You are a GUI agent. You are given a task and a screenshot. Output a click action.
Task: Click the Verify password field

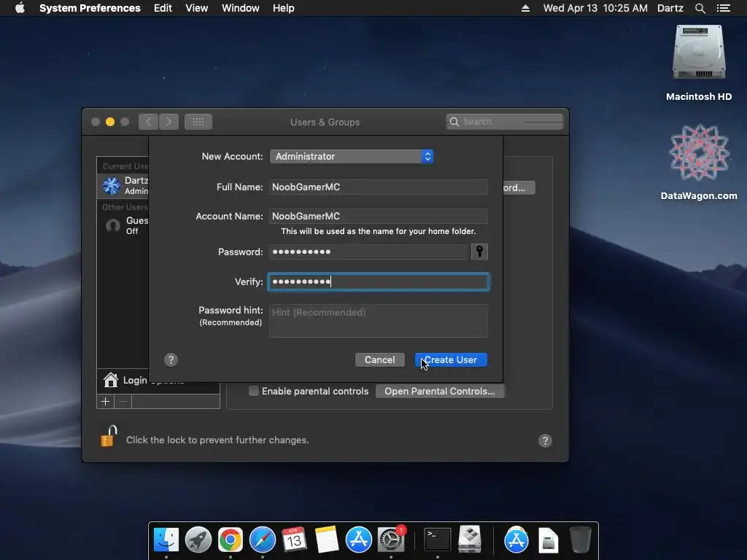379,282
